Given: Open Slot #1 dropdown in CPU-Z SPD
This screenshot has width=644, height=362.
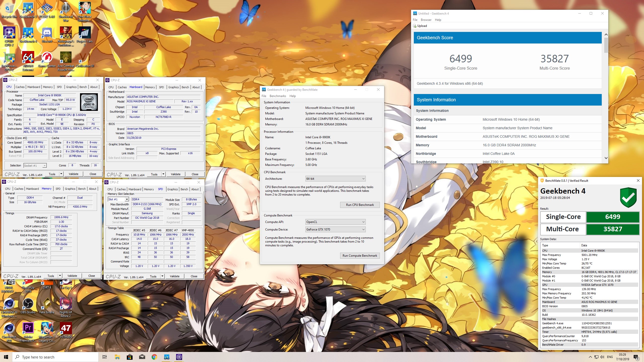Looking at the screenshot, I should (118, 199).
